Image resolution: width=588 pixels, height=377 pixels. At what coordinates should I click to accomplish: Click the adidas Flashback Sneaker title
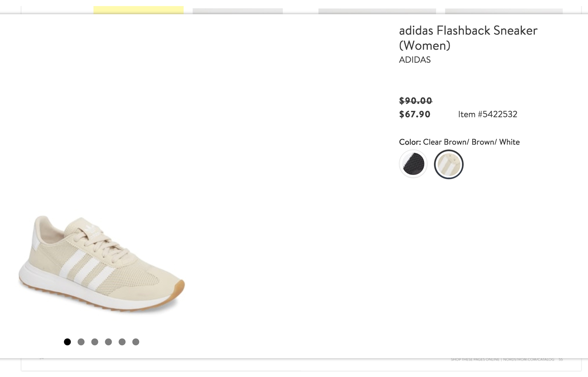468,38
